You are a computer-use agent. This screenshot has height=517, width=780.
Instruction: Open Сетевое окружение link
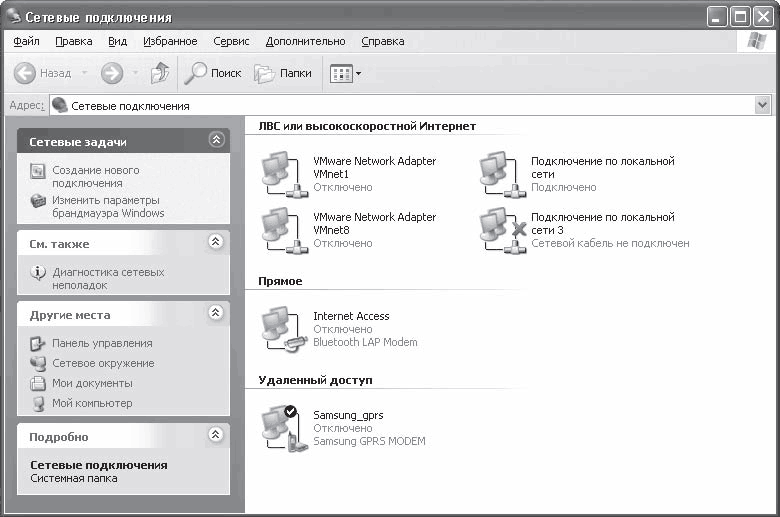(103, 363)
